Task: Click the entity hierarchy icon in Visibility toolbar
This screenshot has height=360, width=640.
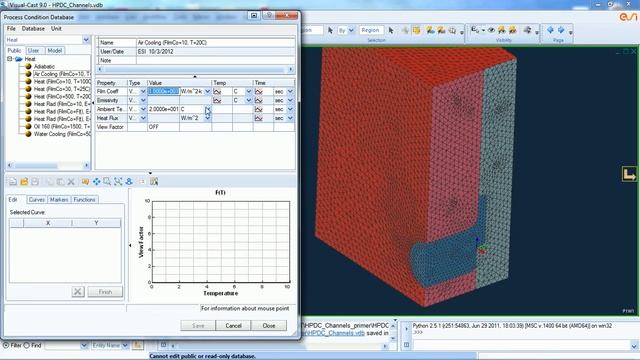Action: pos(475,30)
